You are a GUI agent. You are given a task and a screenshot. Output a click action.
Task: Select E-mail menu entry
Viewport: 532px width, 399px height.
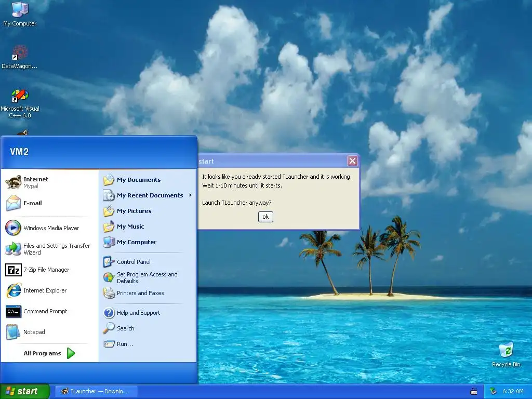[49, 203]
